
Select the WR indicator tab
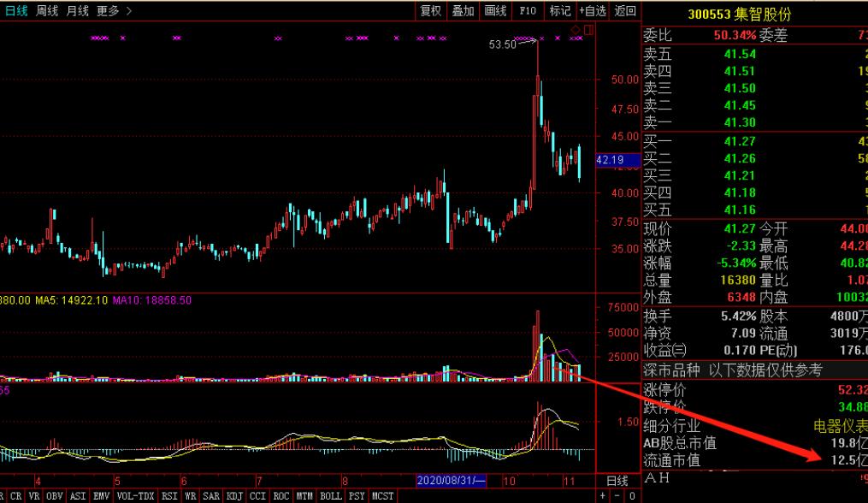pyautogui.click(x=191, y=496)
